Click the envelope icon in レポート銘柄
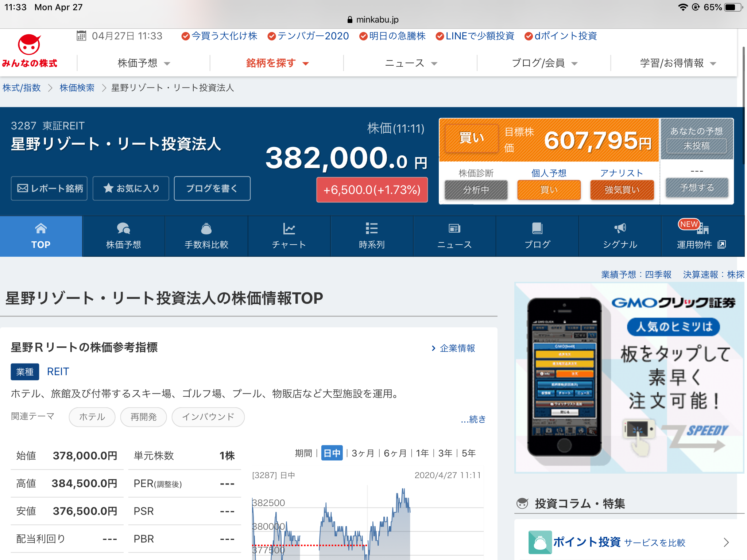The width and height of the screenshot is (747, 560). tap(23, 188)
